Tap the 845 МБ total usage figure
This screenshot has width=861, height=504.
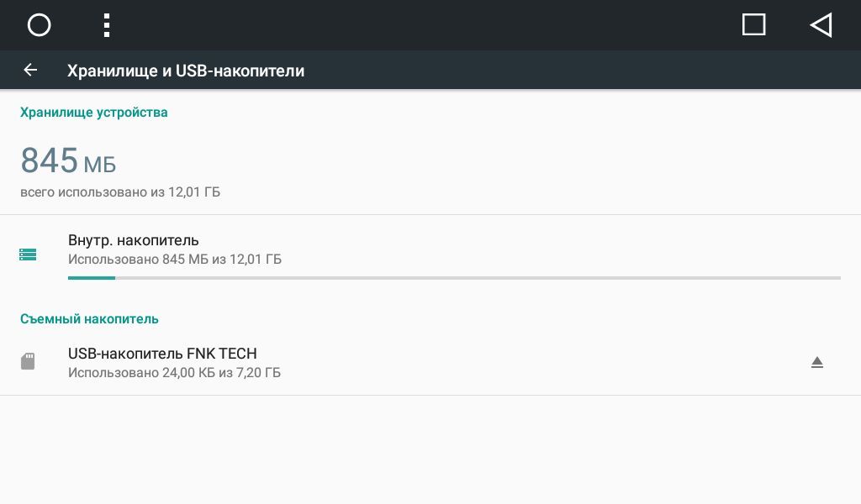coord(68,160)
